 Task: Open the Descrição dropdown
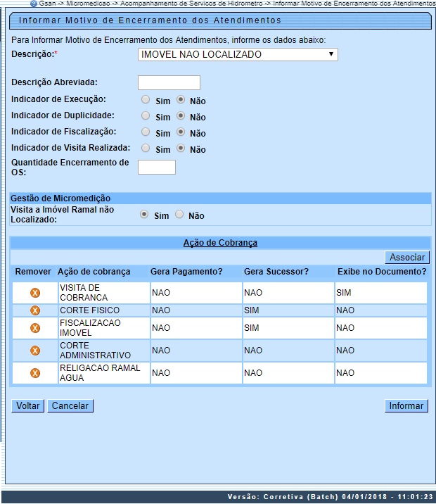coord(238,55)
